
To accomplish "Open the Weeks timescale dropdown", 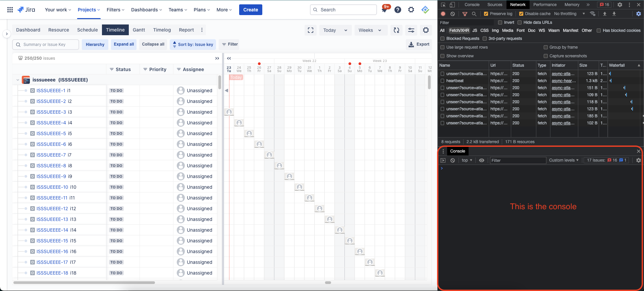I will tap(370, 30).
